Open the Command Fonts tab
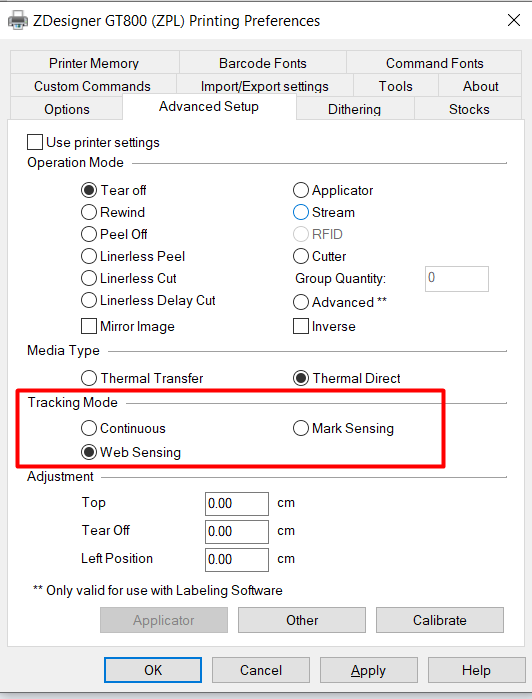532x699 pixels. (434, 63)
